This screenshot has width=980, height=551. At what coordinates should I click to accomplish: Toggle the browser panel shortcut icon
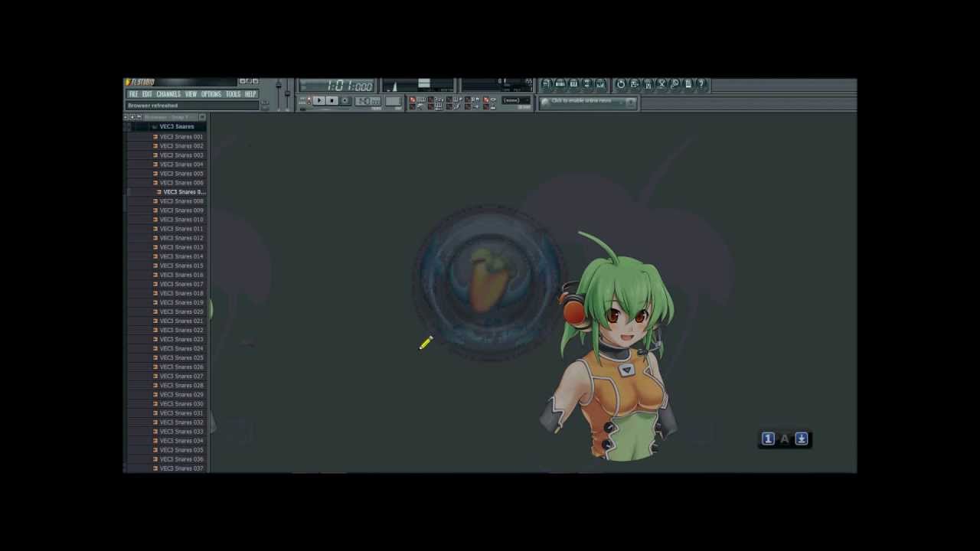(586, 84)
